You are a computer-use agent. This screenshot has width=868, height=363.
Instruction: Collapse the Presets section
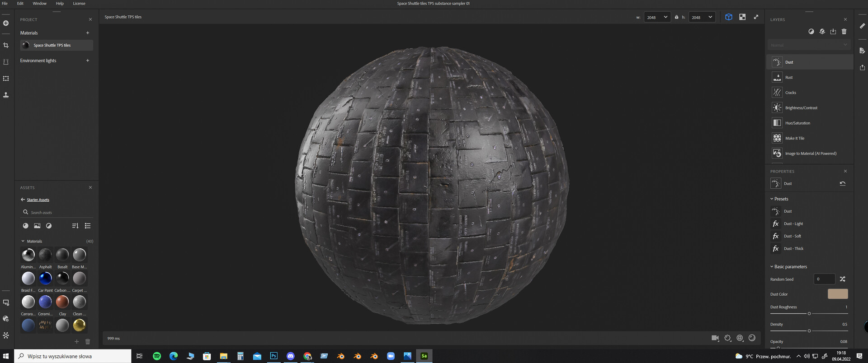[772, 199]
